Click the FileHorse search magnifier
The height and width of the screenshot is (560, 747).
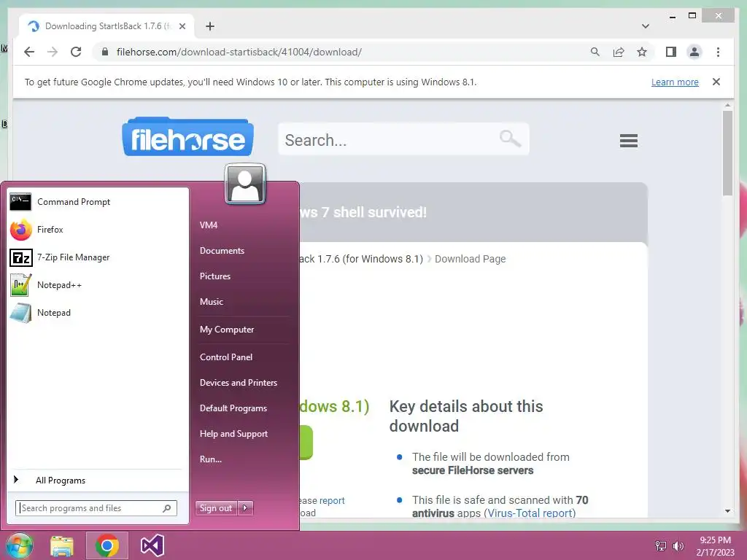coord(510,139)
